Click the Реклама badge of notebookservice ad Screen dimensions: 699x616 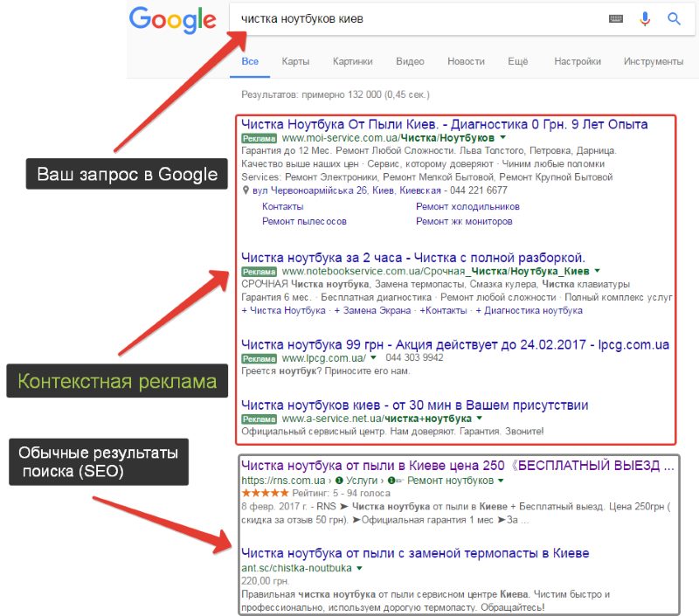click(x=259, y=272)
